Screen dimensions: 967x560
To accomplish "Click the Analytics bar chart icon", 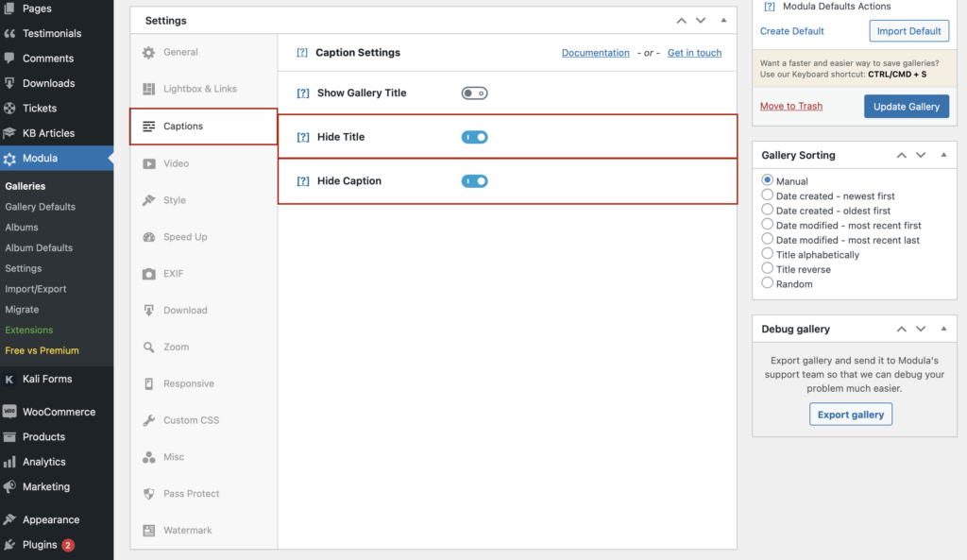I will (x=9, y=462).
